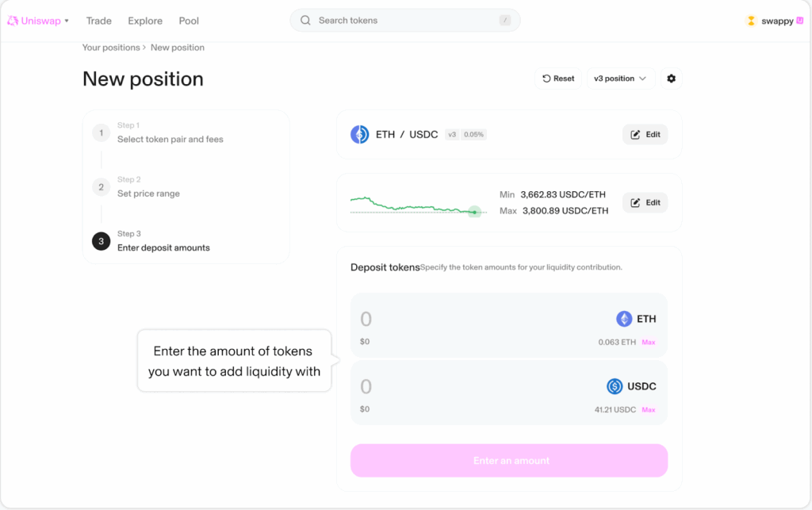Click Max for the USDC balance
This screenshot has height=510, width=812.
click(648, 410)
